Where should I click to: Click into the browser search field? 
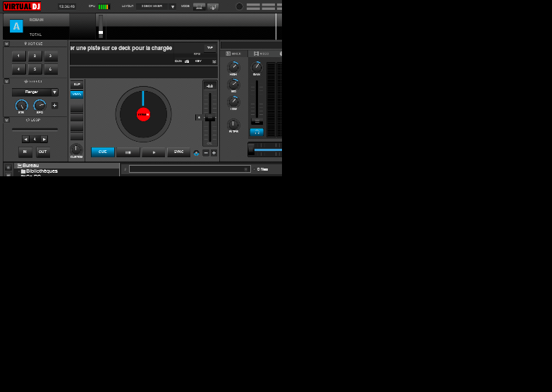(x=190, y=169)
